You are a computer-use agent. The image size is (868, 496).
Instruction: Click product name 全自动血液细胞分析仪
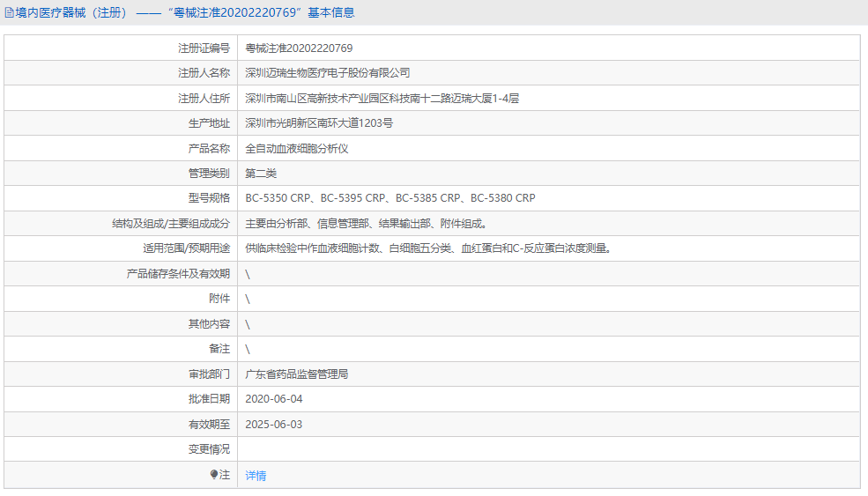[x=297, y=149]
